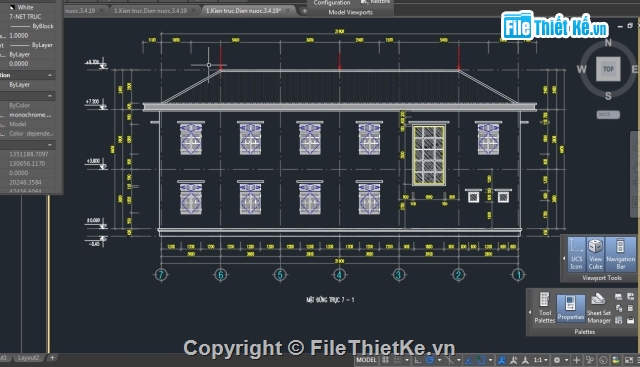
Task: Toggle annotation visibility icon in status bar
Action: click(501, 360)
